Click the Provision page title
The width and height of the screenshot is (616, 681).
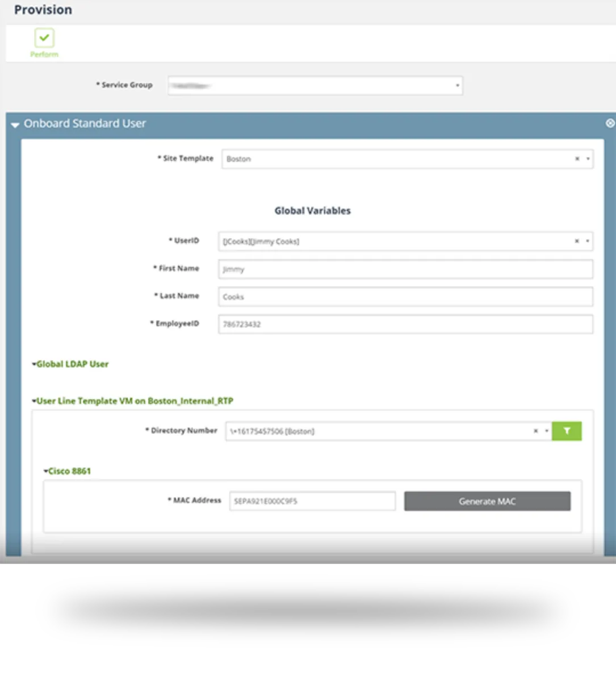(43, 10)
